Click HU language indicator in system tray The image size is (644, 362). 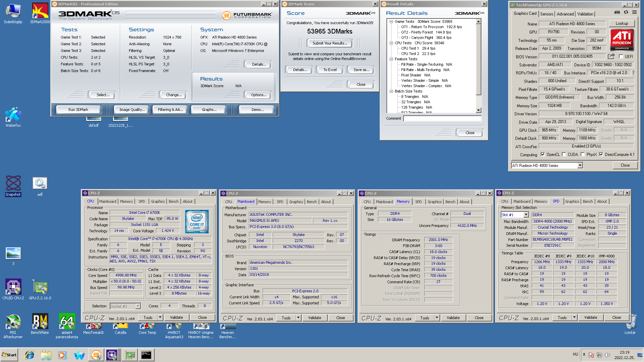[x=575, y=354]
